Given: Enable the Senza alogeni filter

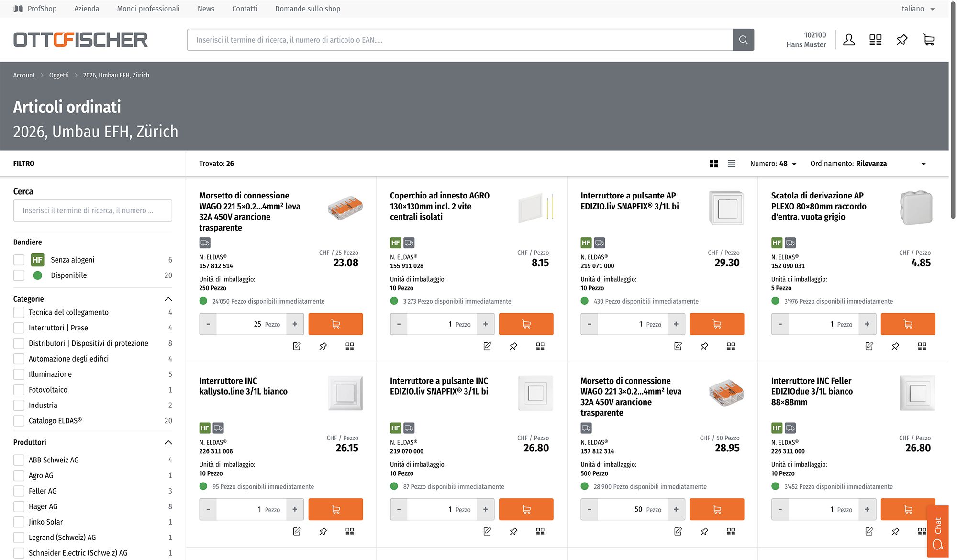Looking at the screenshot, I should point(19,260).
